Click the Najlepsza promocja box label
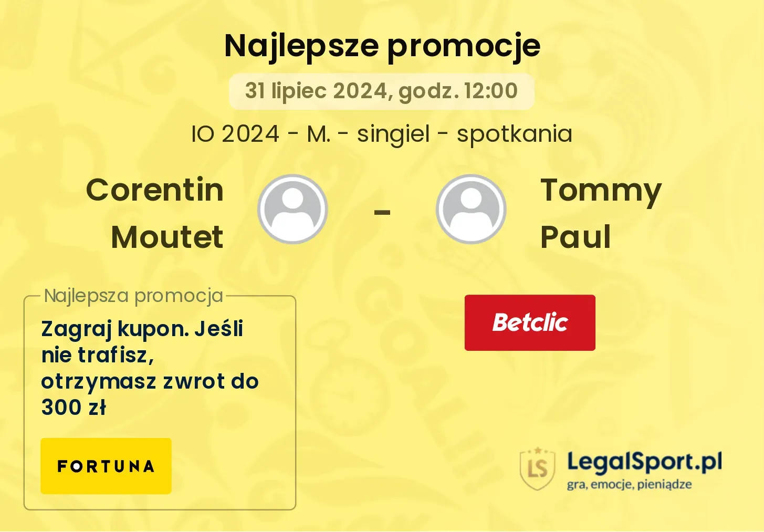The width and height of the screenshot is (764, 532). (x=134, y=296)
